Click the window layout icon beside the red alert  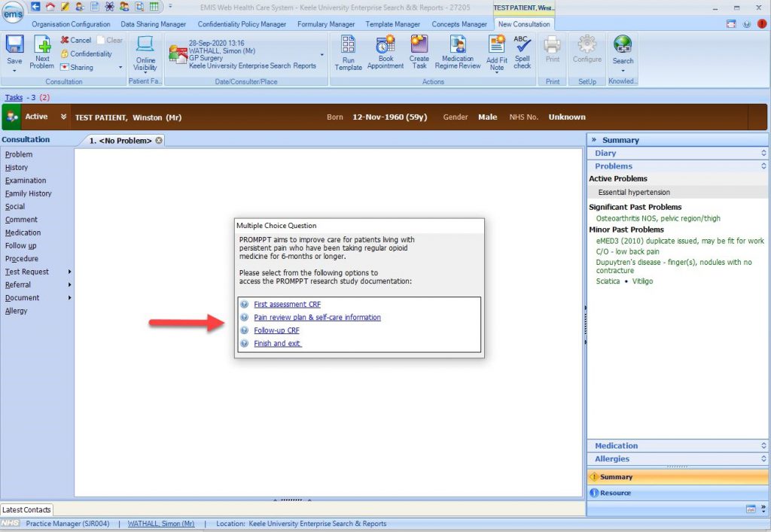731,24
